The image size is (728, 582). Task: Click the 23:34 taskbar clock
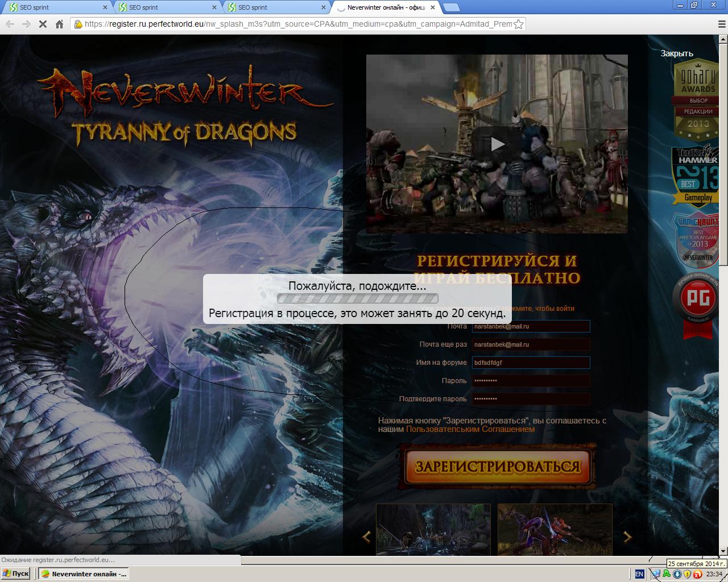tap(714, 574)
